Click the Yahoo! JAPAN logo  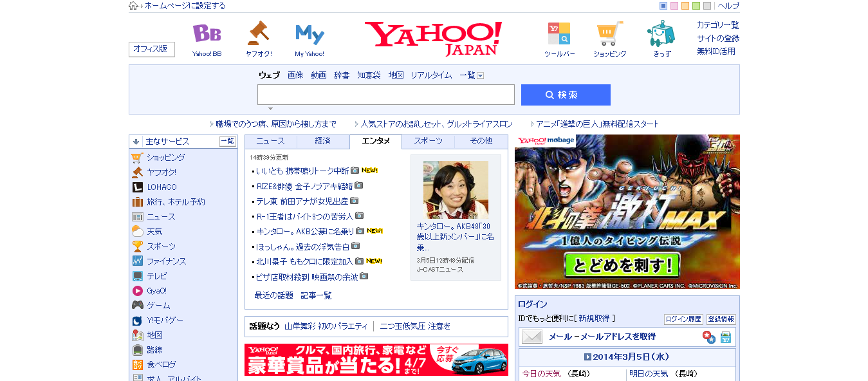click(434, 38)
